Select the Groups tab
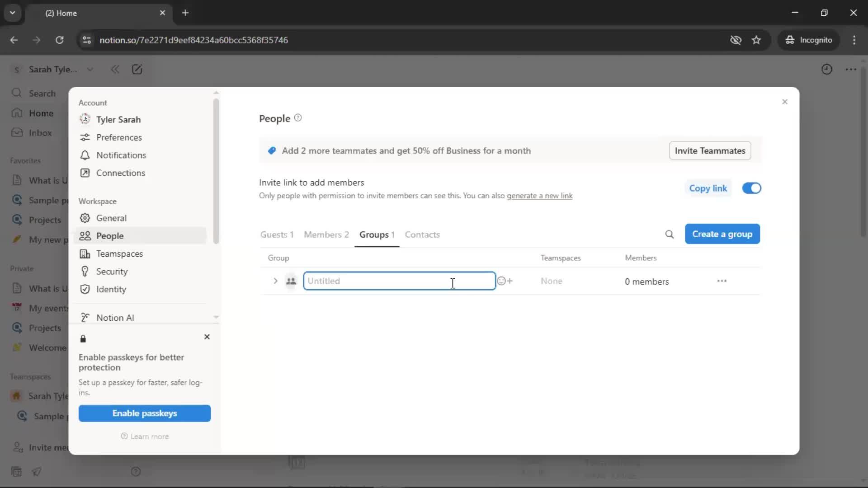The image size is (868, 488). point(377,235)
